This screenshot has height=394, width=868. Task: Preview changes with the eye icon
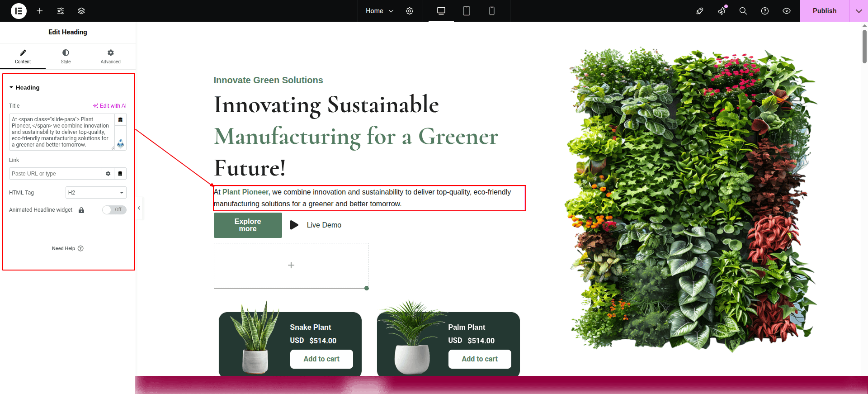[787, 11]
